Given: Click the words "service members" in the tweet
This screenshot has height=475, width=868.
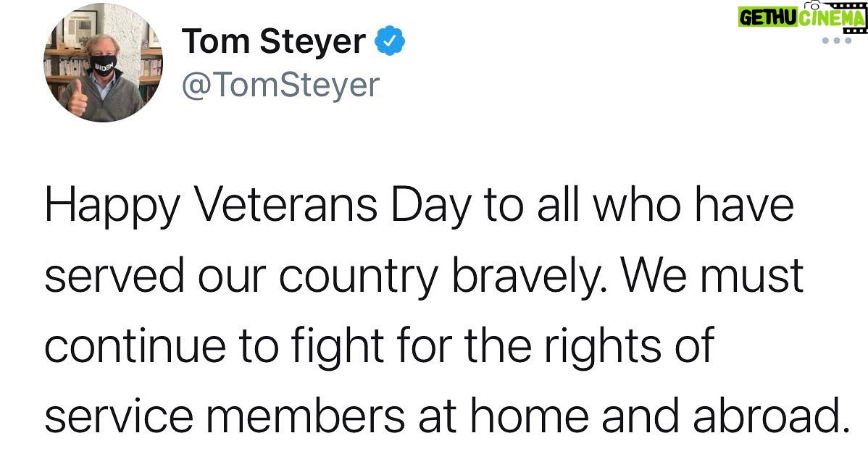Looking at the screenshot, I should tap(225, 416).
